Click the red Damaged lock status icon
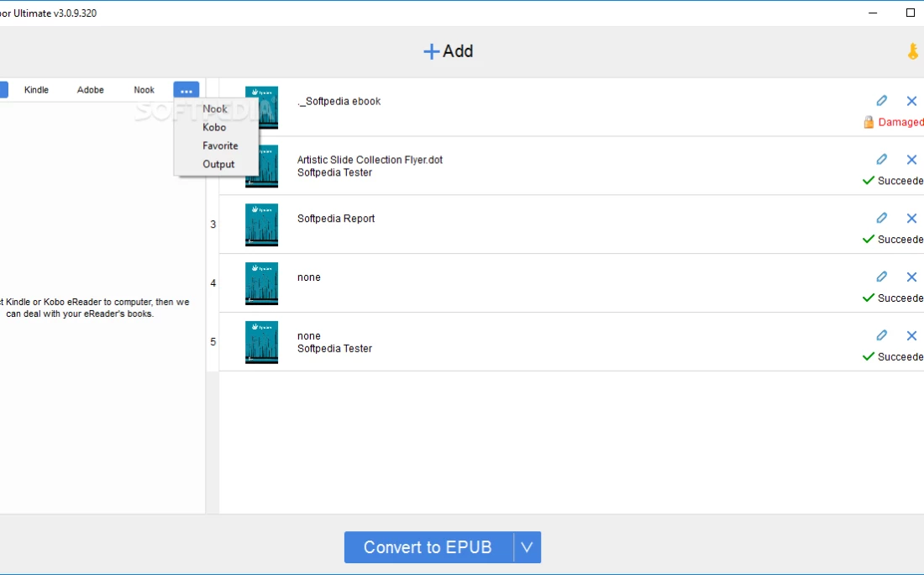924x575 pixels. [x=869, y=123]
